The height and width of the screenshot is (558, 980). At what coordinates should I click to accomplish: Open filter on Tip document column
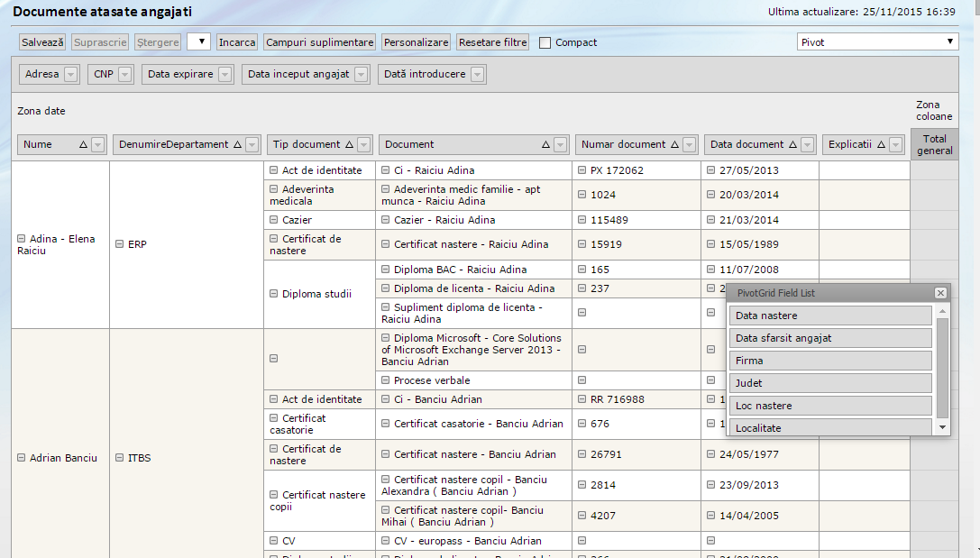[364, 144]
